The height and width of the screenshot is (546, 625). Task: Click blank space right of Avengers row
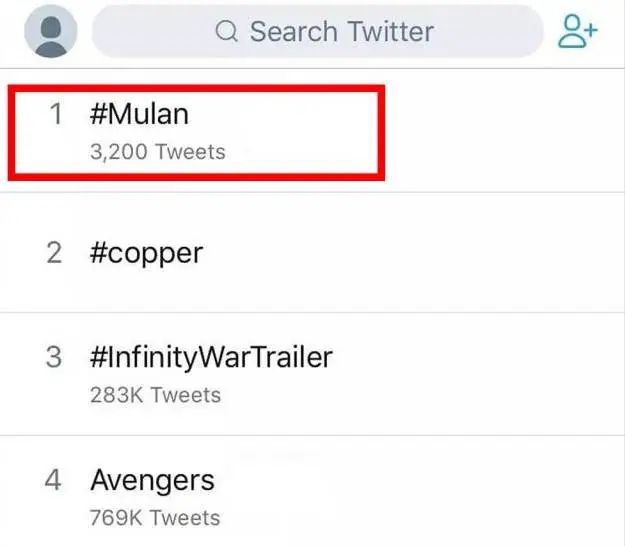tap(419, 492)
